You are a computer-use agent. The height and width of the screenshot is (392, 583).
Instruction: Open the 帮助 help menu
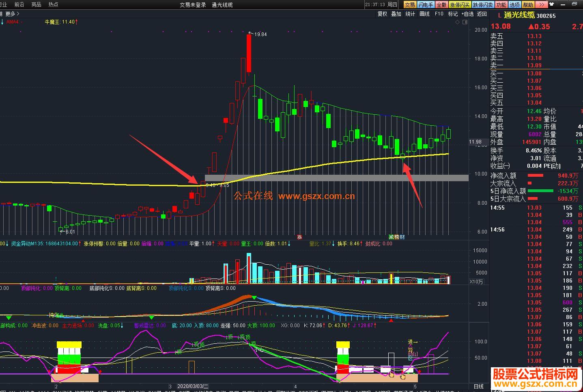click(x=528, y=5)
